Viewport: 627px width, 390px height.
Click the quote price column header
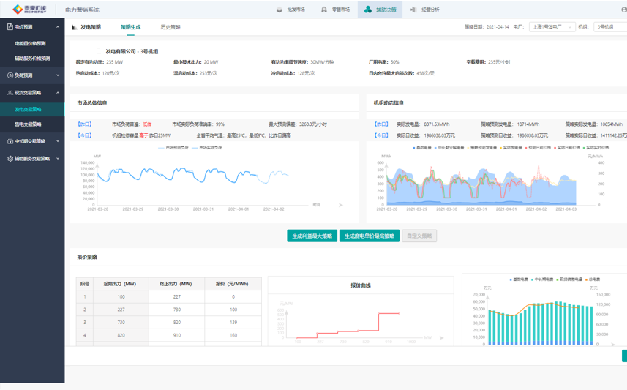[x=233, y=284]
